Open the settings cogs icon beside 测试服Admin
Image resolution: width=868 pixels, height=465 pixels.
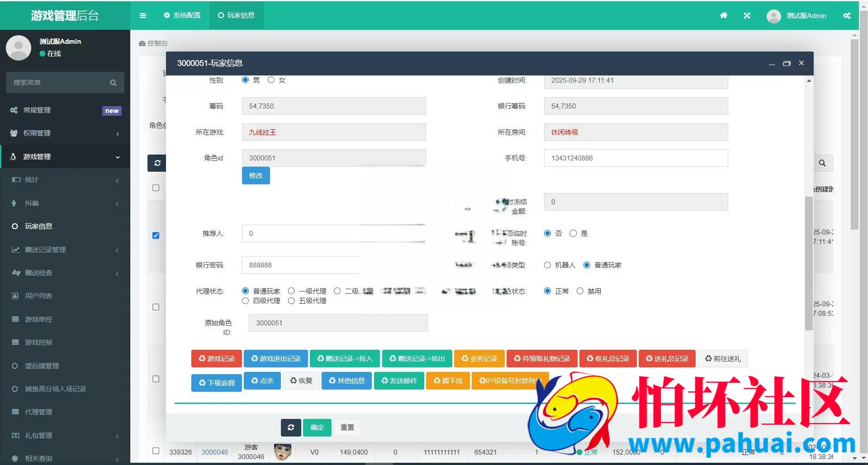(847, 15)
